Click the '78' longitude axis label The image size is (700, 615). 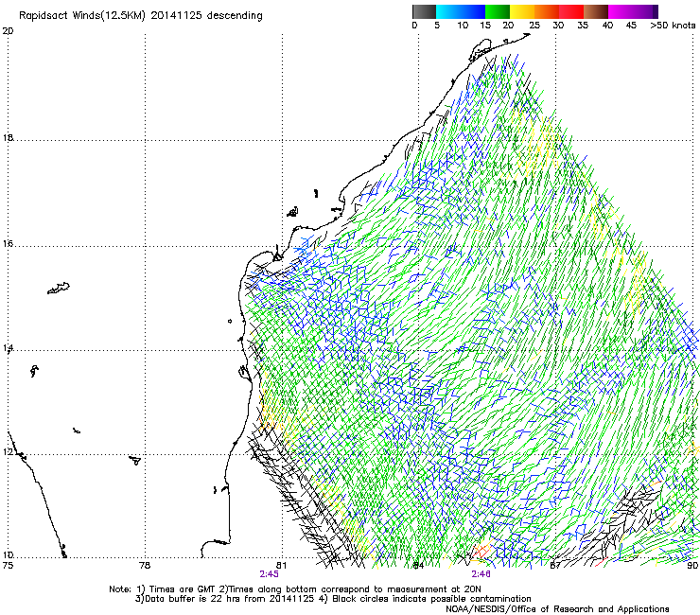pos(145,566)
